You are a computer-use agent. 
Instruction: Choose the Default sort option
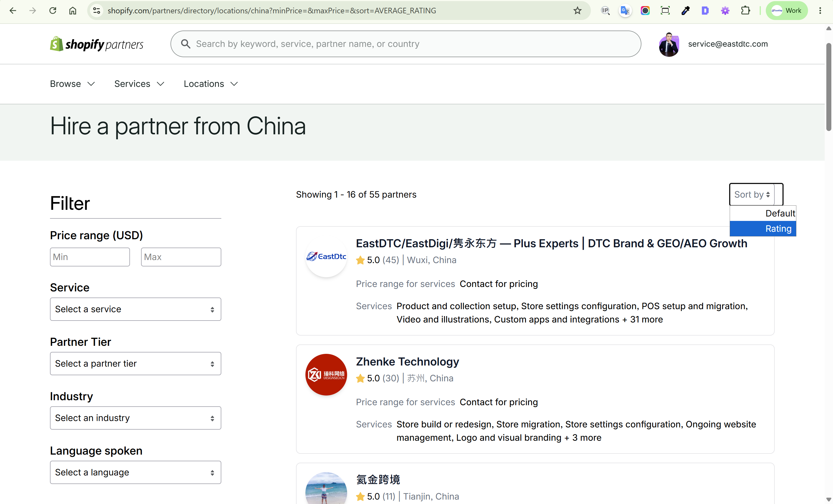pos(763,213)
